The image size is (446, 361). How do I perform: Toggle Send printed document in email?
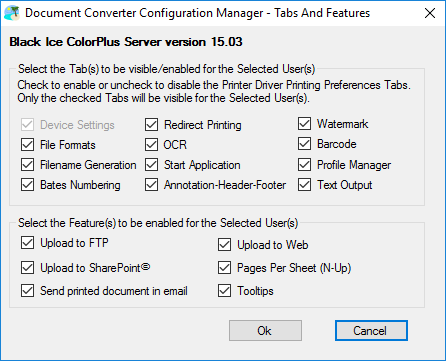27,291
